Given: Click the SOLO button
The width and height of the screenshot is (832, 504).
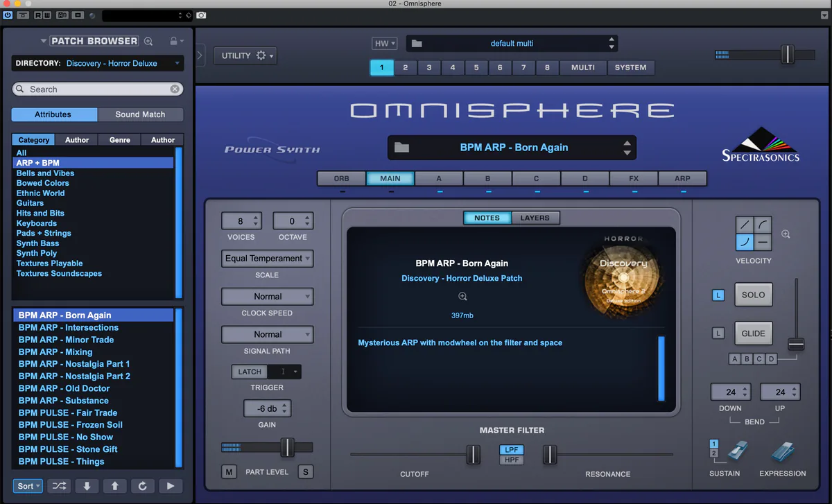Looking at the screenshot, I should click(753, 295).
